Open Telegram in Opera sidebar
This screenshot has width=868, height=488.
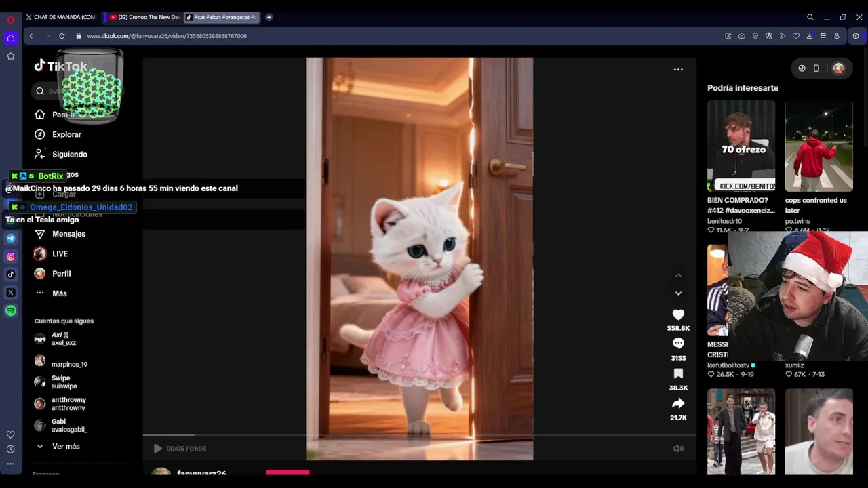point(11,238)
